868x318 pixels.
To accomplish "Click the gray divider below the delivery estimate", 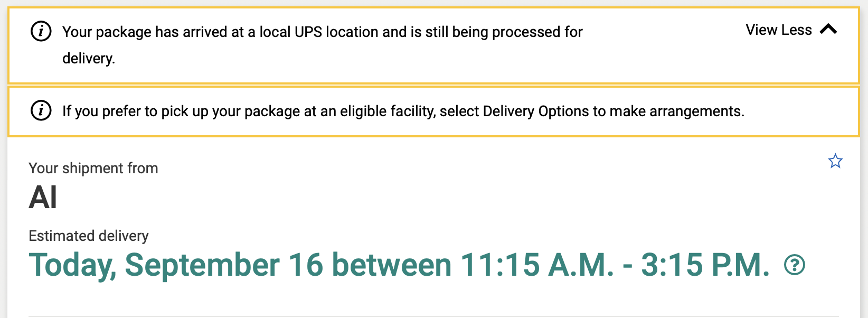I will coord(433,316).
